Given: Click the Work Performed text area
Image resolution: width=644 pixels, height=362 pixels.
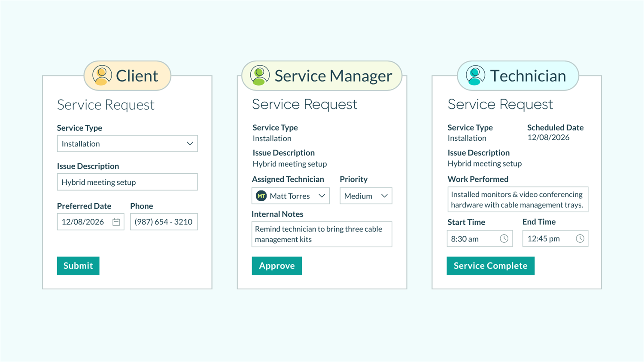Looking at the screenshot, I should (x=518, y=199).
